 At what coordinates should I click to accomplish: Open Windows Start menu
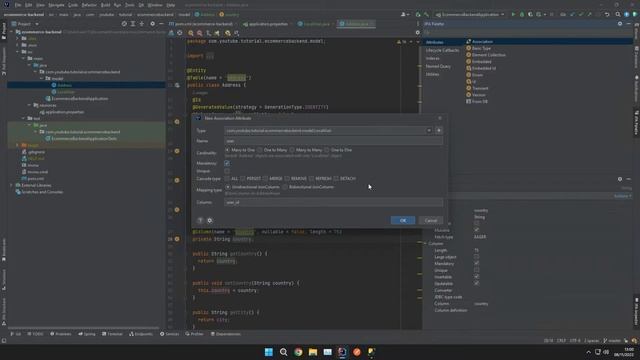pos(269,352)
